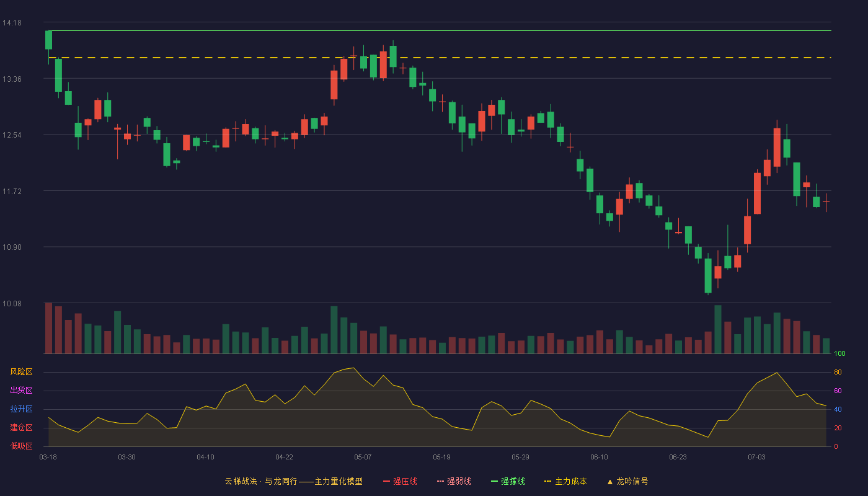This screenshot has width=868, height=496.
Task: Click the green 100 indicator scale value
Action: tap(839, 354)
